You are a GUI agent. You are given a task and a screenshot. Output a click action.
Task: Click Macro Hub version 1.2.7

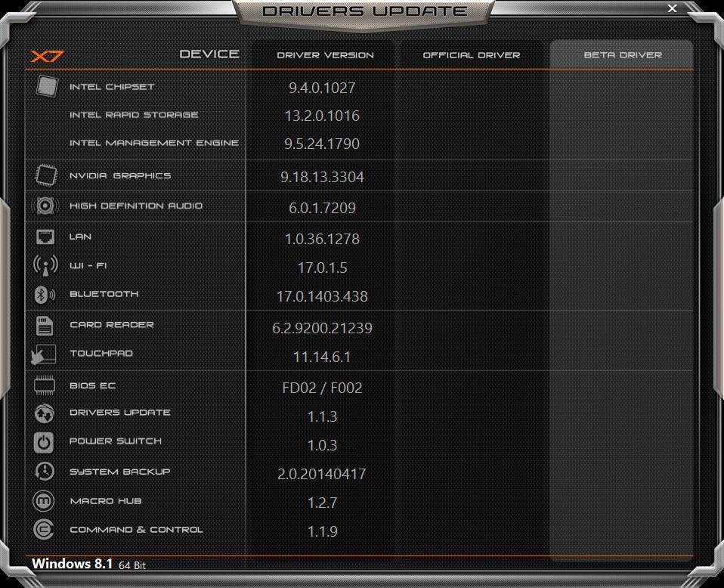[x=322, y=503]
